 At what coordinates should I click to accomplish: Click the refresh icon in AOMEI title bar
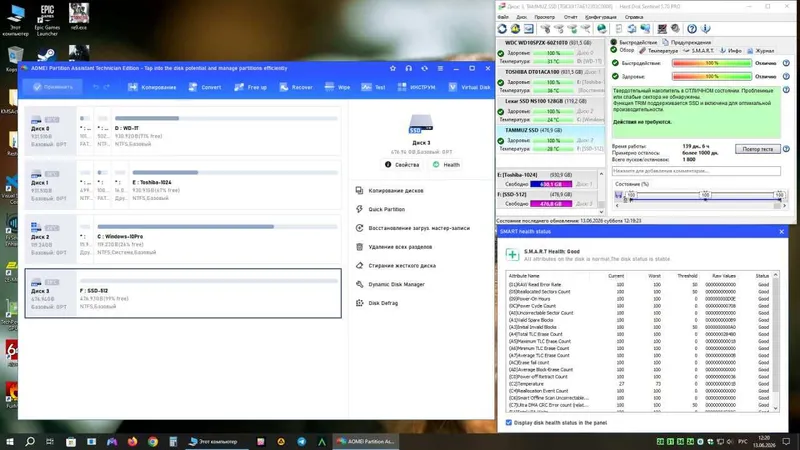coord(424,68)
